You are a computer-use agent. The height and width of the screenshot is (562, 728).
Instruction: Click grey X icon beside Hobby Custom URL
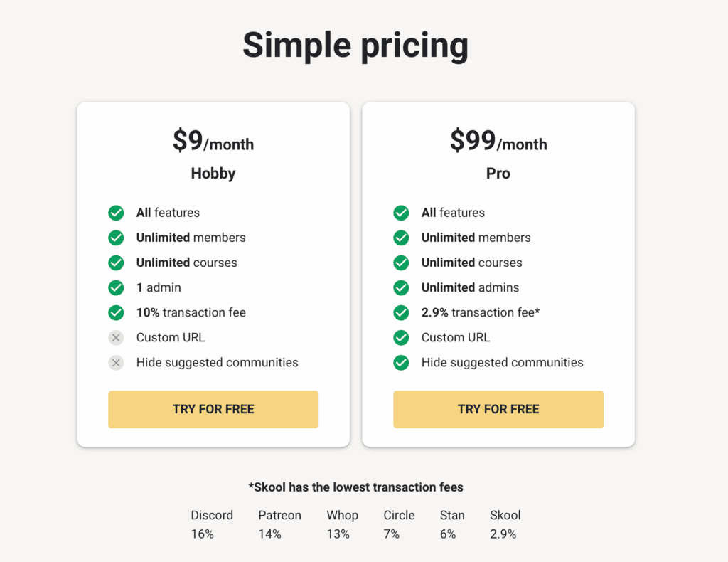[x=116, y=338]
